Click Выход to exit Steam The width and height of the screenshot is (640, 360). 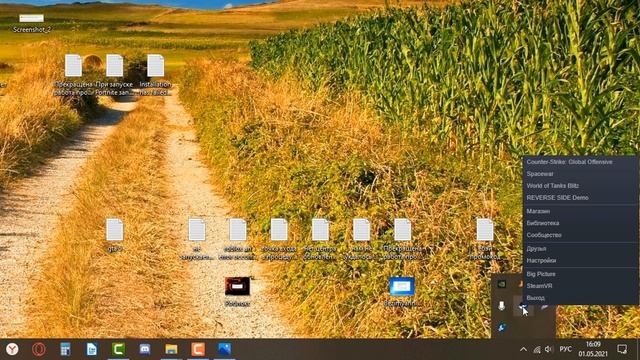point(580,298)
